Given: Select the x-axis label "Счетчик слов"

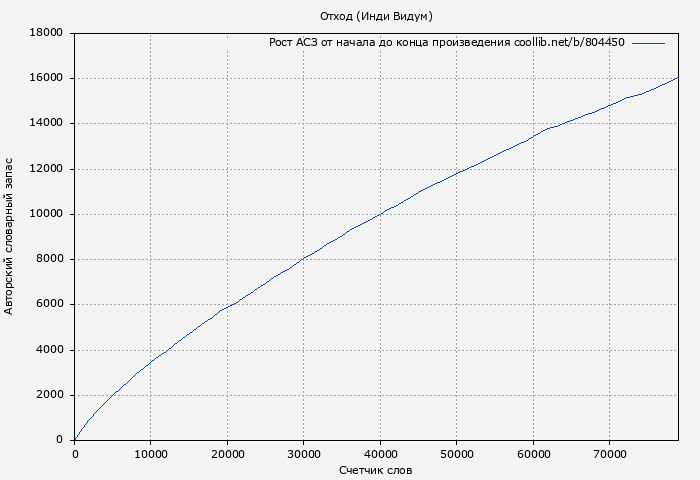Looking at the screenshot, I should [376, 469].
